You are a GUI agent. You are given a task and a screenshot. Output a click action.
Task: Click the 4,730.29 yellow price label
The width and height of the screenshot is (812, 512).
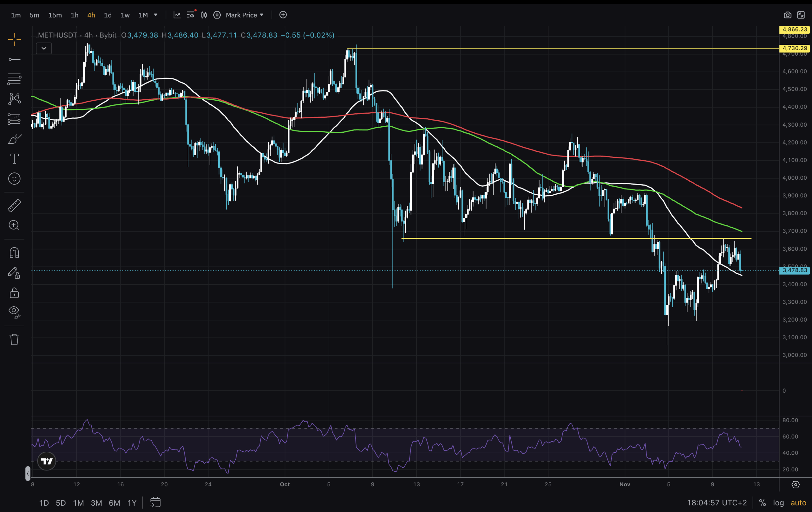(x=795, y=48)
